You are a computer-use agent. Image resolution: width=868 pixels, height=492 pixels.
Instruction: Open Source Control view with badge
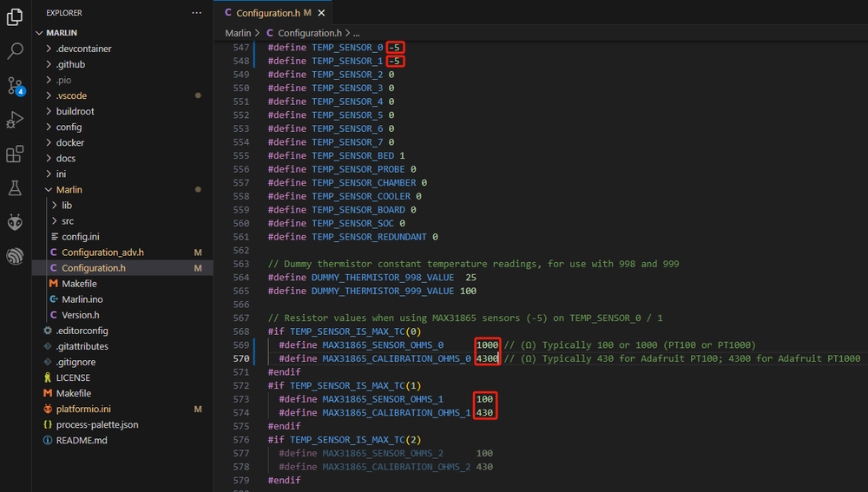15,85
